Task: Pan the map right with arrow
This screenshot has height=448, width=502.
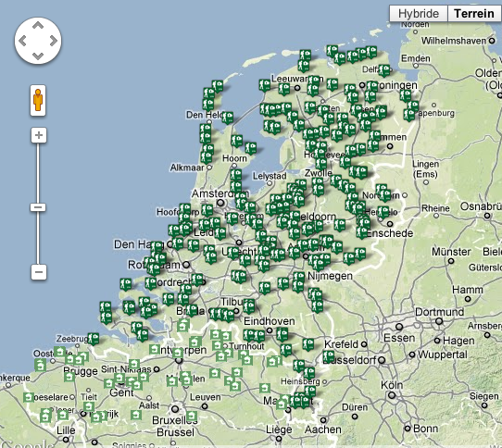Action: 54,41
